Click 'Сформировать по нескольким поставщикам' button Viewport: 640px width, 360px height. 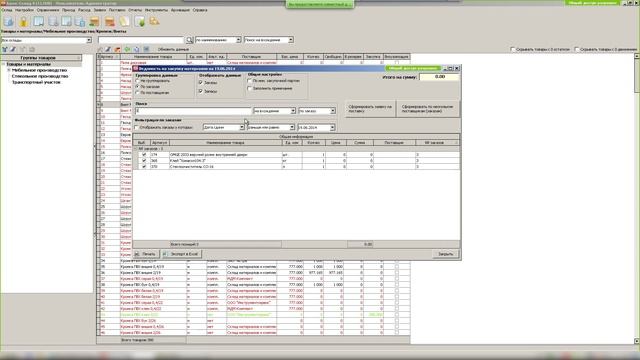[427, 109]
